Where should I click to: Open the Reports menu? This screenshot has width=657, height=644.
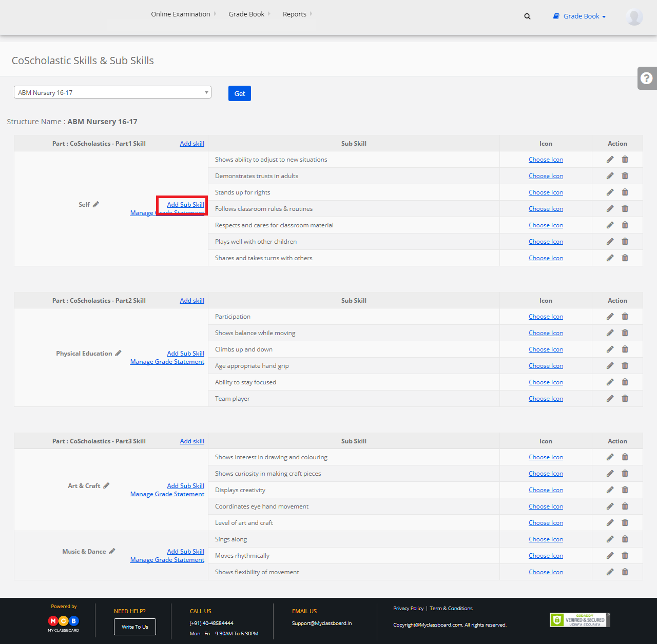click(297, 14)
